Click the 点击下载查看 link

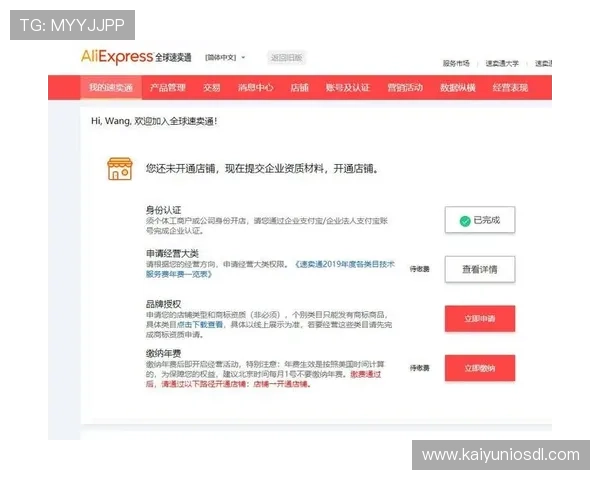point(200,325)
